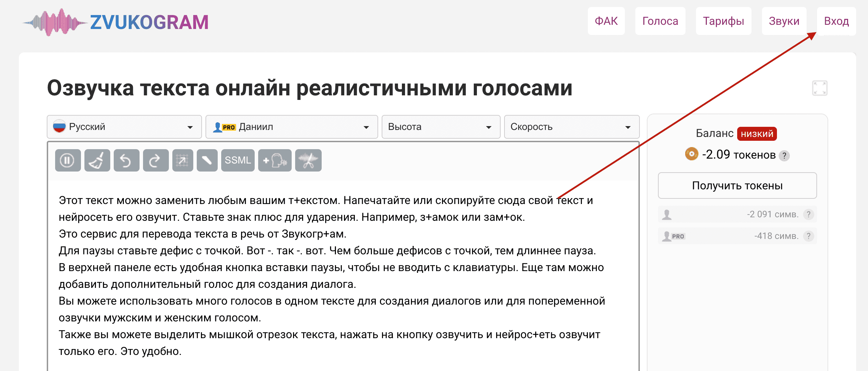This screenshot has height=371, width=868.
Task: Toggle SSML mode in the toolbar
Action: pos(238,160)
